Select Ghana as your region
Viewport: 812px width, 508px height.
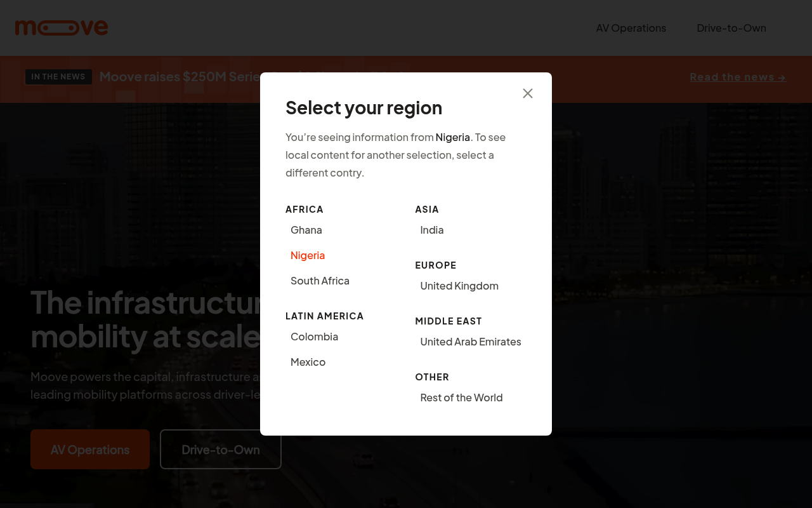coord(306,230)
